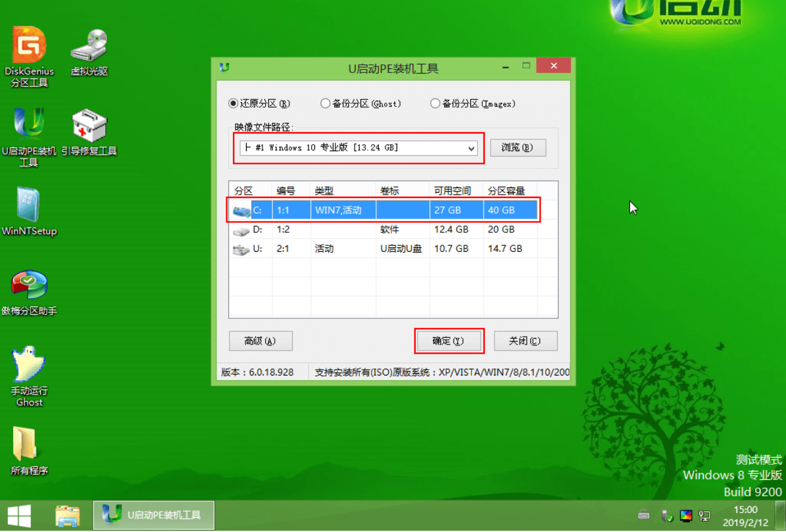Select the WIN7,活动 type cell
This screenshot has width=786, height=532.
(343, 210)
